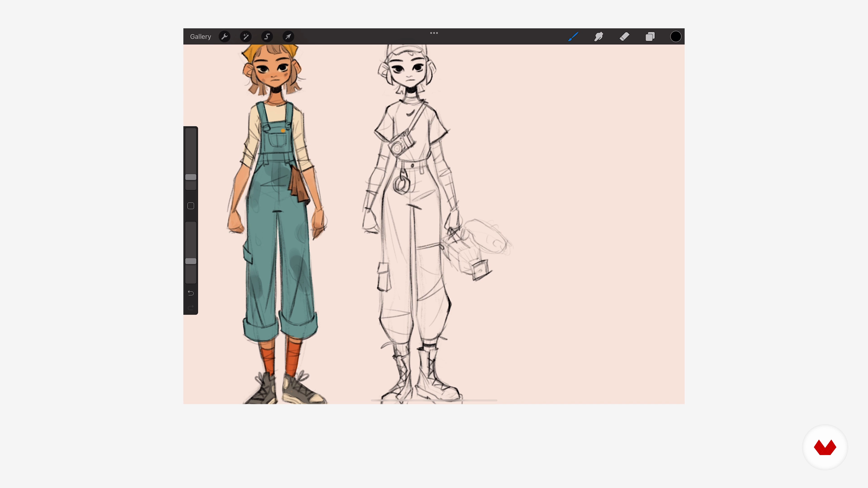
Task: Open the Layers panel
Action: tap(650, 36)
